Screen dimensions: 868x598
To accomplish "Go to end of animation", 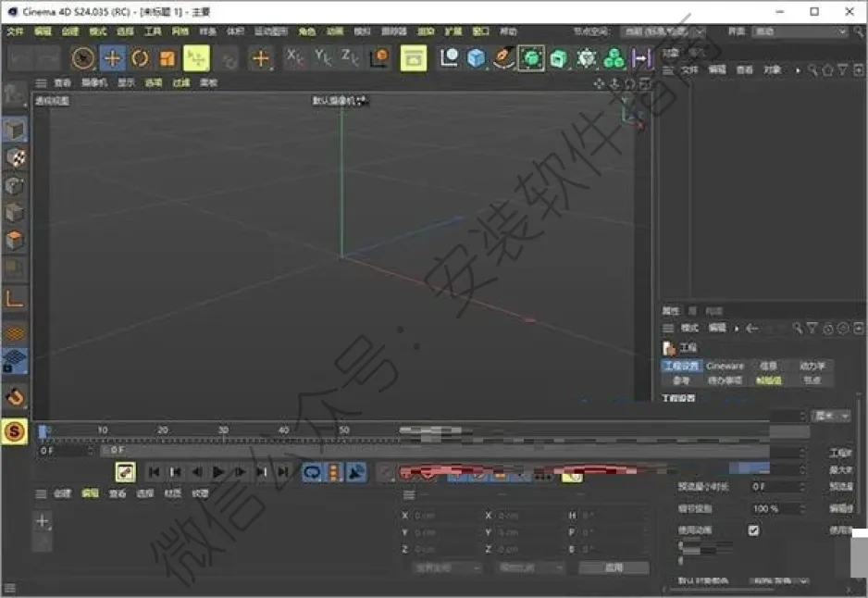I will pyautogui.click(x=283, y=472).
